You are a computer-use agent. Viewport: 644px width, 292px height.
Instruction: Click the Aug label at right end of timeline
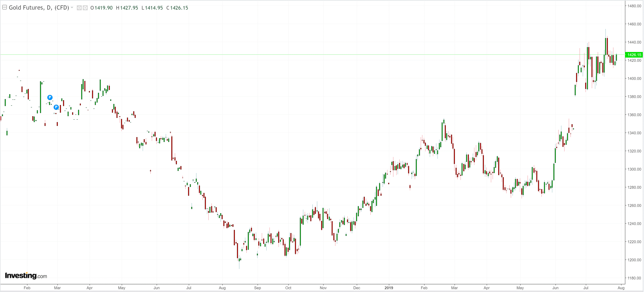click(621, 288)
